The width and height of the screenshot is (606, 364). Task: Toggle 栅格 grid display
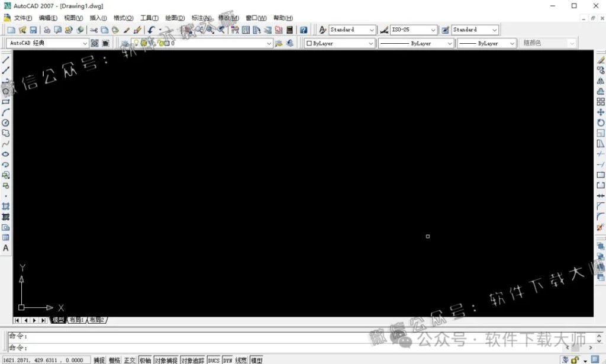pyautogui.click(x=114, y=359)
